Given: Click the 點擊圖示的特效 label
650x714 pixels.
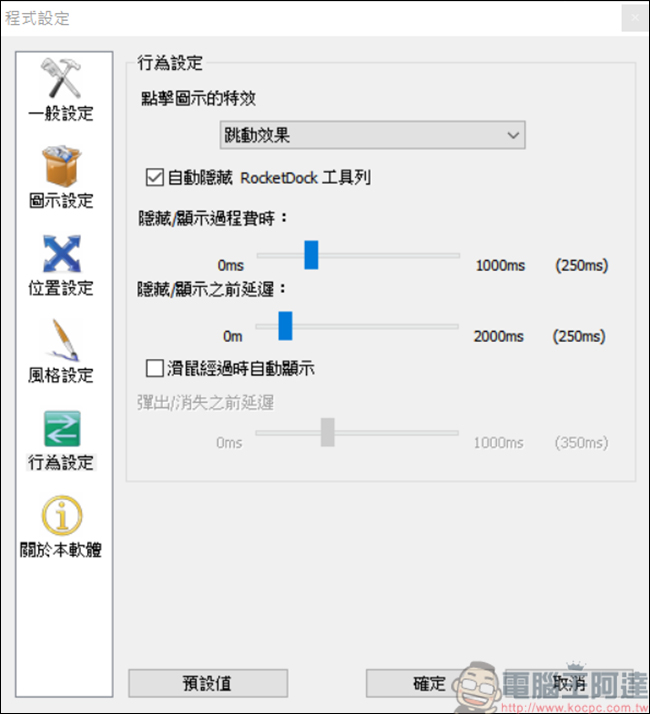Looking at the screenshot, I should [x=199, y=98].
